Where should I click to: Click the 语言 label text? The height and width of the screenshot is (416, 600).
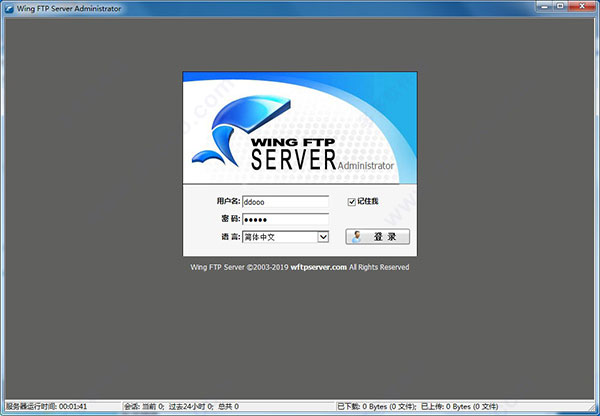tap(230, 237)
